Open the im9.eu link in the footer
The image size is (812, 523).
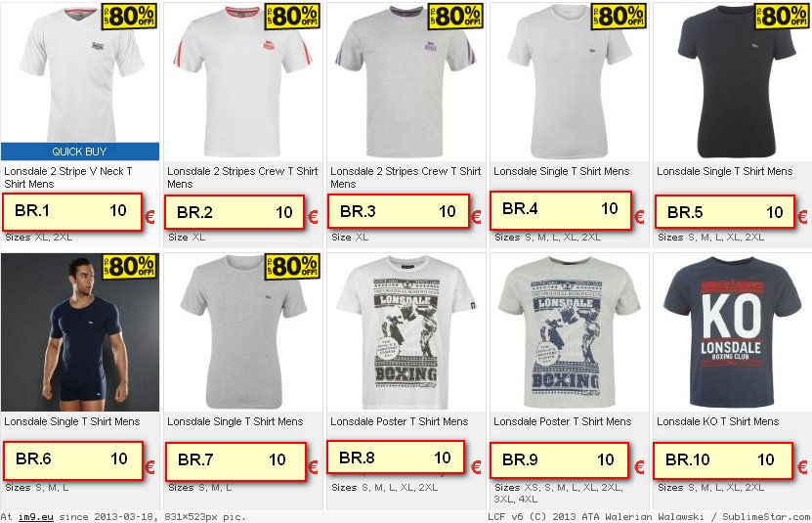pos(36,517)
